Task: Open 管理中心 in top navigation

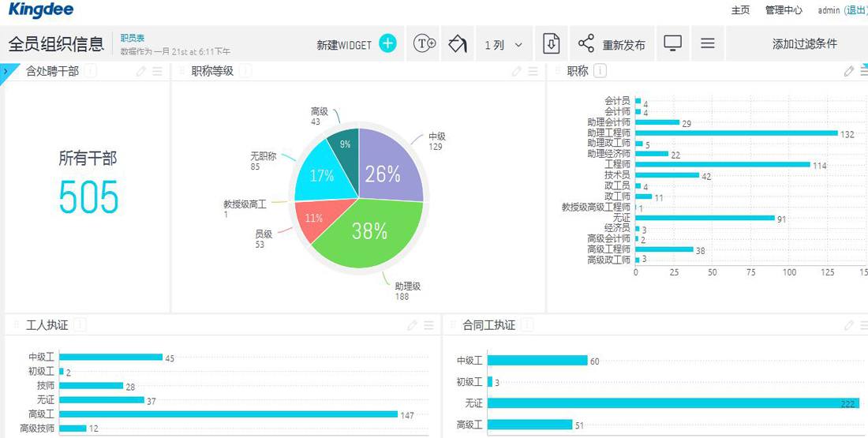Action: (x=784, y=10)
